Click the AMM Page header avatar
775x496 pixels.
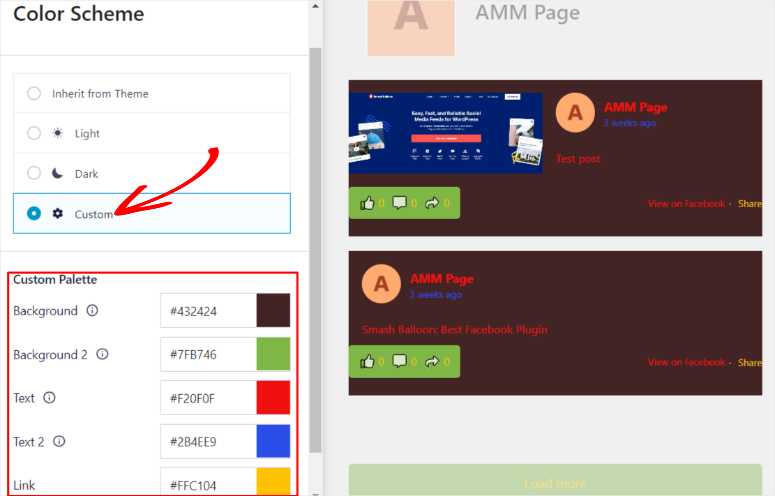[411, 28]
